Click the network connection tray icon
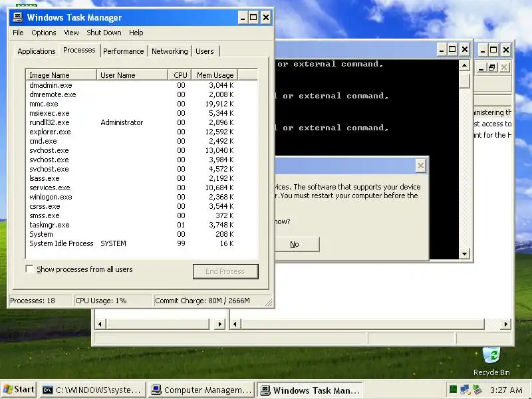Viewport: 532px width, 399px height. tap(465, 389)
